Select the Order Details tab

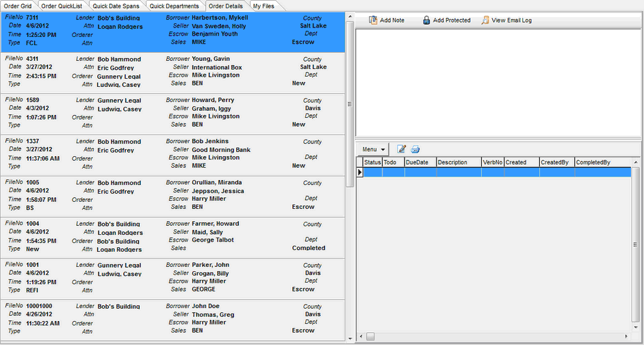point(226,6)
